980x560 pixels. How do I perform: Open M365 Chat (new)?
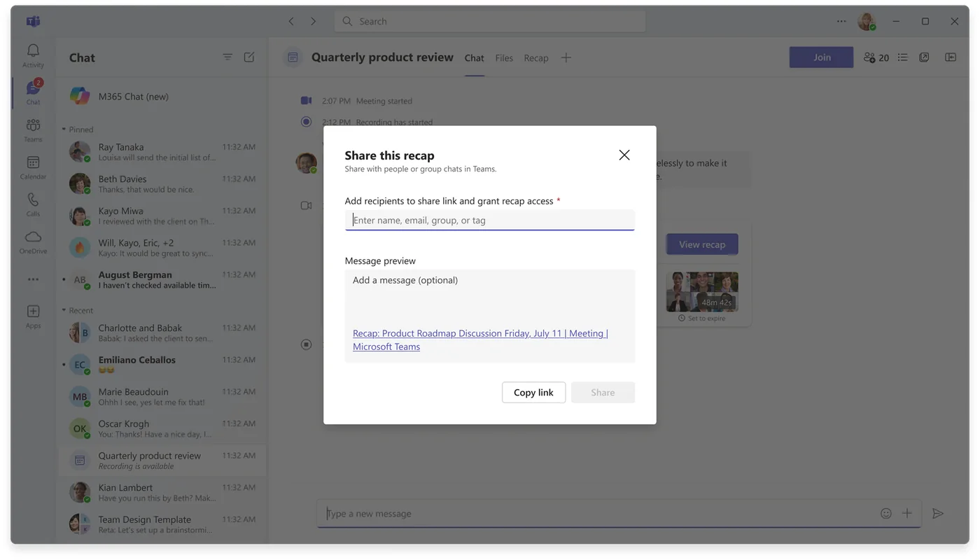click(162, 96)
